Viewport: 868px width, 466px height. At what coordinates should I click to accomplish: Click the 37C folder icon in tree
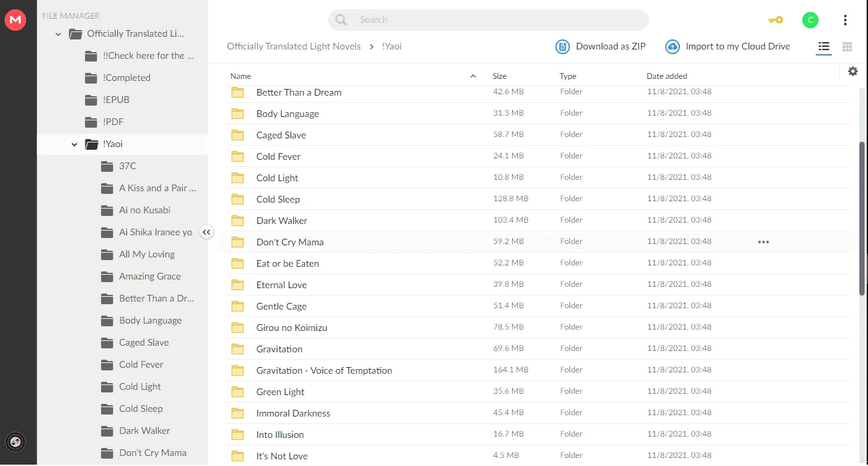coord(107,166)
